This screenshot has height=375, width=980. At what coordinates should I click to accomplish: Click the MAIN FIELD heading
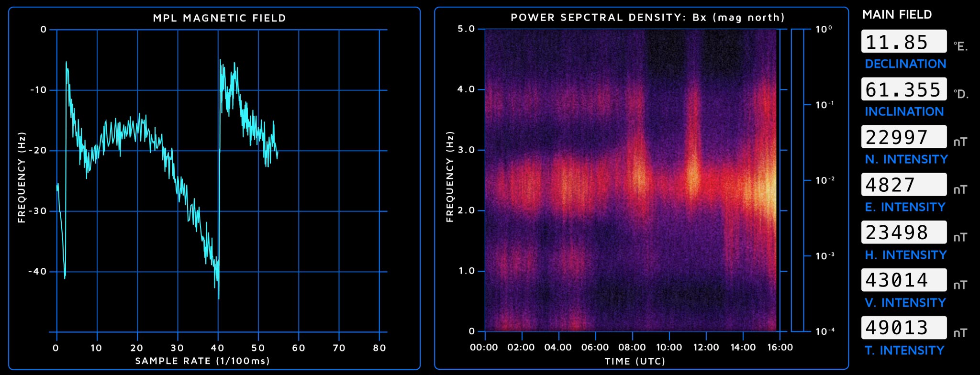coord(897,15)
